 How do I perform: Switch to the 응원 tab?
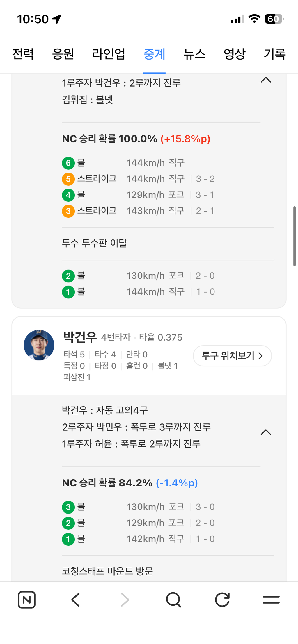(x=63, y=54)
